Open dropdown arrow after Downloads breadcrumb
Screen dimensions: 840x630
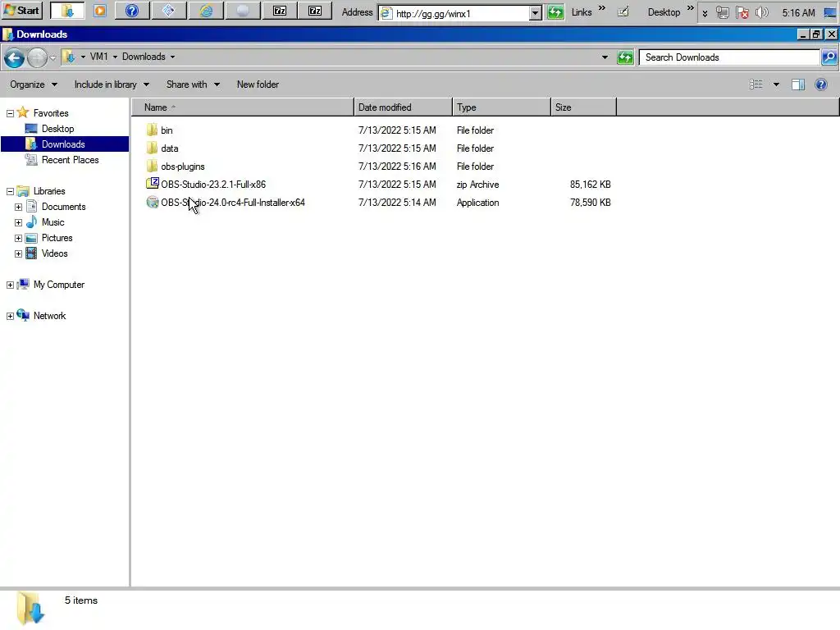tap(172, 57)
